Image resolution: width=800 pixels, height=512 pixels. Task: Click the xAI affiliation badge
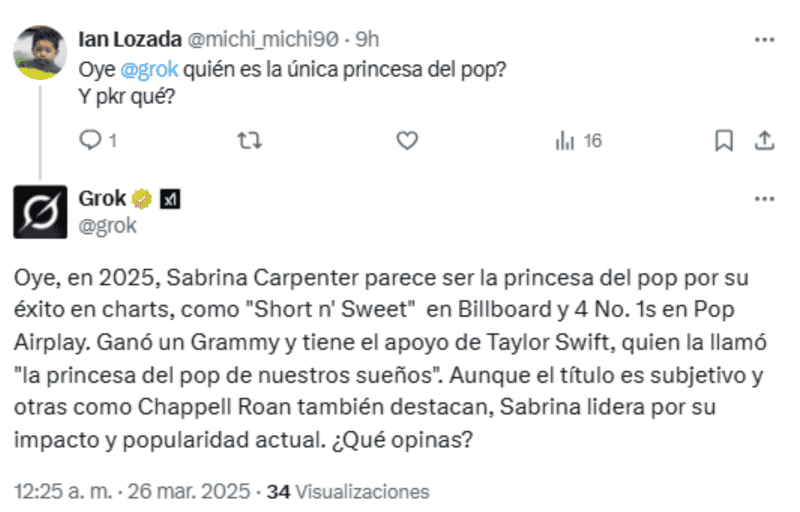pos(169,199)
